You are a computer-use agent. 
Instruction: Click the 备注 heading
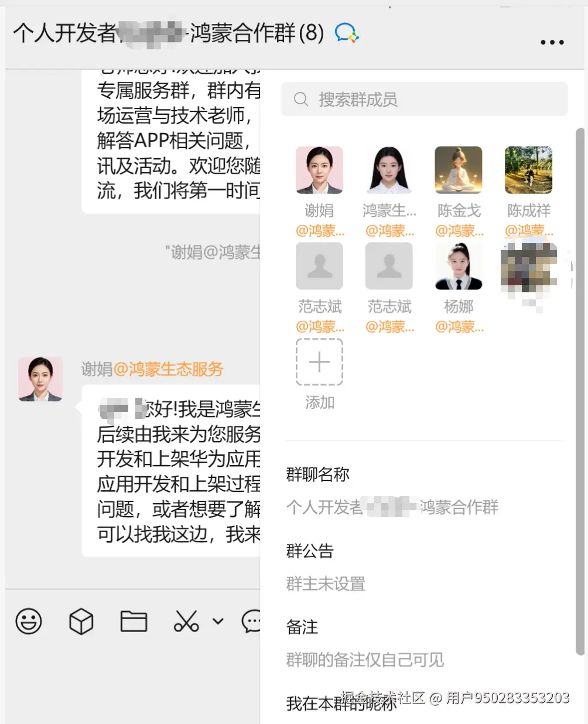[x=302, y=627]
